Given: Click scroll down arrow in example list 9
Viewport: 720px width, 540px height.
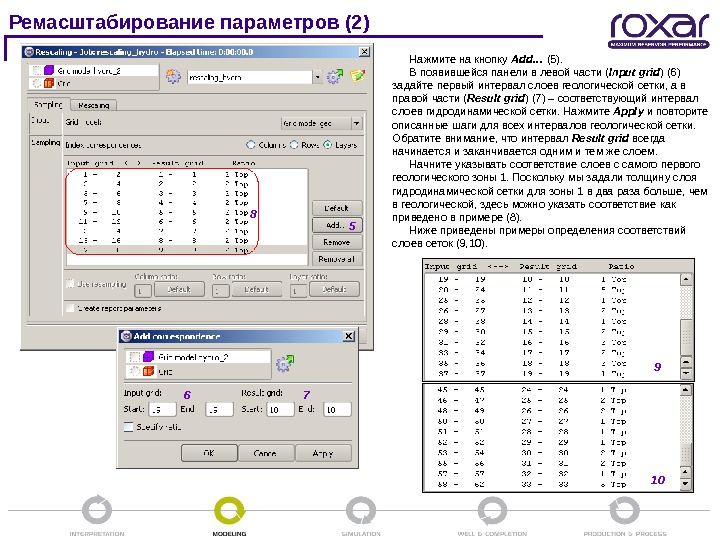Looking at the screenshot, I should [x=686, y=373].
